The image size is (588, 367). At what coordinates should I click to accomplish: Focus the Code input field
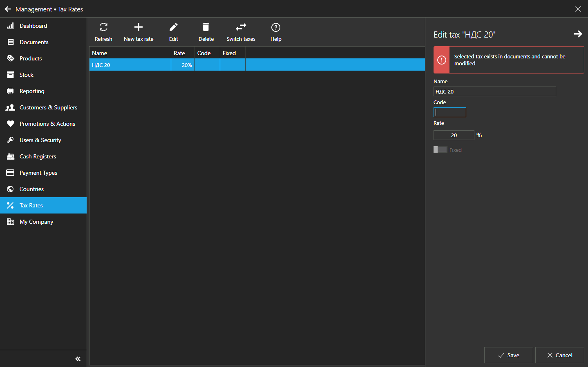tap(449, 112)
